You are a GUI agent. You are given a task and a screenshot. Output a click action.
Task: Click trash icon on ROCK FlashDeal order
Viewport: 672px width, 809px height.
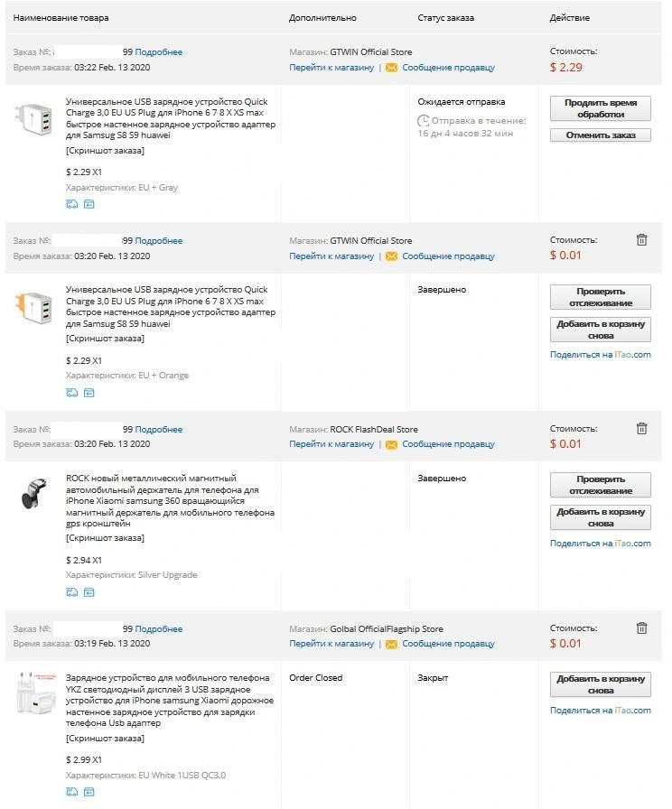pos(641,429)
